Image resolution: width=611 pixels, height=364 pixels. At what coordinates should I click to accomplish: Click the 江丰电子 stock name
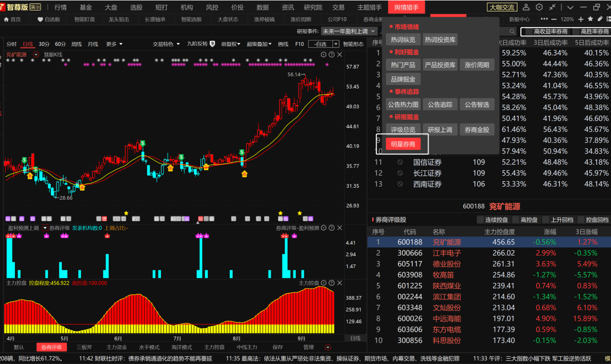coord(447,253)
